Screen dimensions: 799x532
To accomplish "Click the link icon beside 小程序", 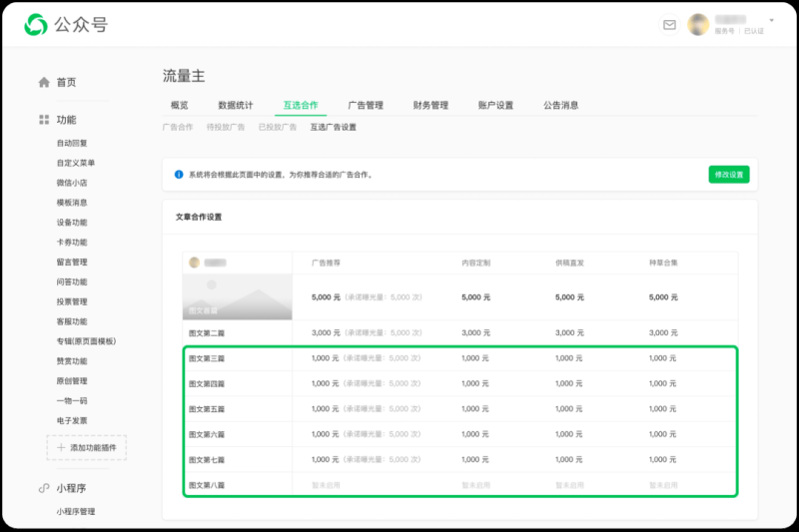I will [x=44, y=488].
